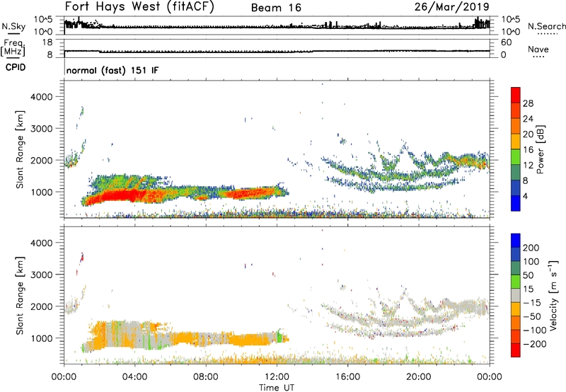Click the "N.Sky" legend label
This screenshot has width=566, height=392.
coord(13,27)
